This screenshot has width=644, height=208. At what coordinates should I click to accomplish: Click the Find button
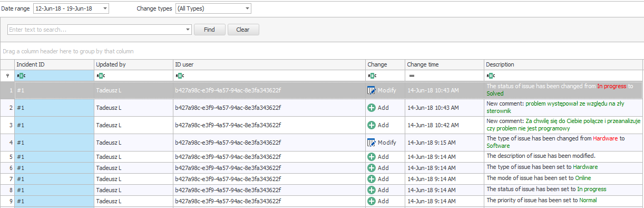210,30
